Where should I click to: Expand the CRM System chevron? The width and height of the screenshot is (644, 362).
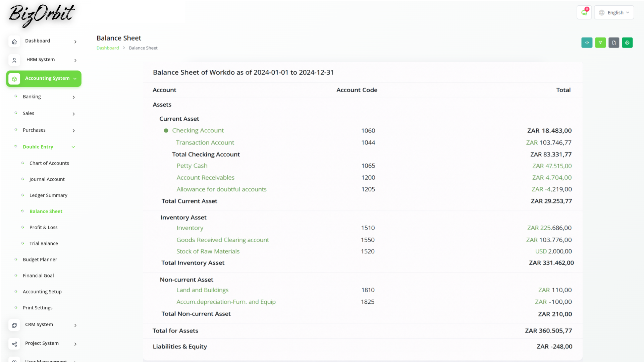point(75,325)
